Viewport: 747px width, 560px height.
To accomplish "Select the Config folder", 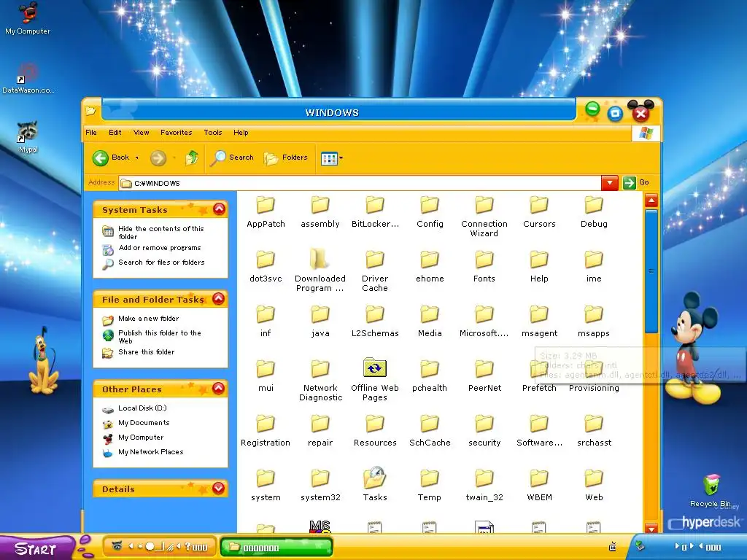I will pos(430,212).
